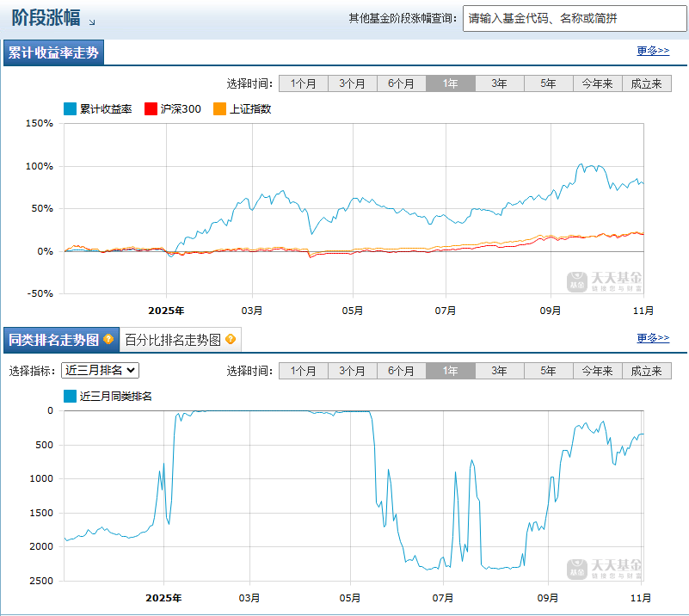This screenshot has height=616, width=689.
Task: Select the 6个月 period for the returns chart
Action: coord(400,83)
